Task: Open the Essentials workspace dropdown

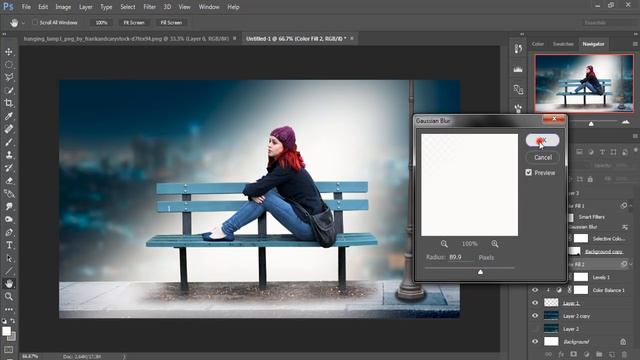Action: [609, 22]
